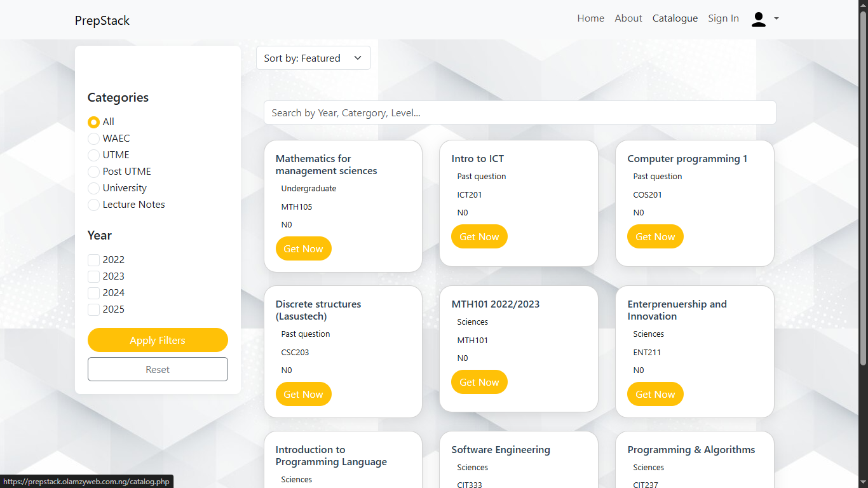The image size is (868, 488).
Task: Get Now for Intro to ICT
Action: click(479, 236)
